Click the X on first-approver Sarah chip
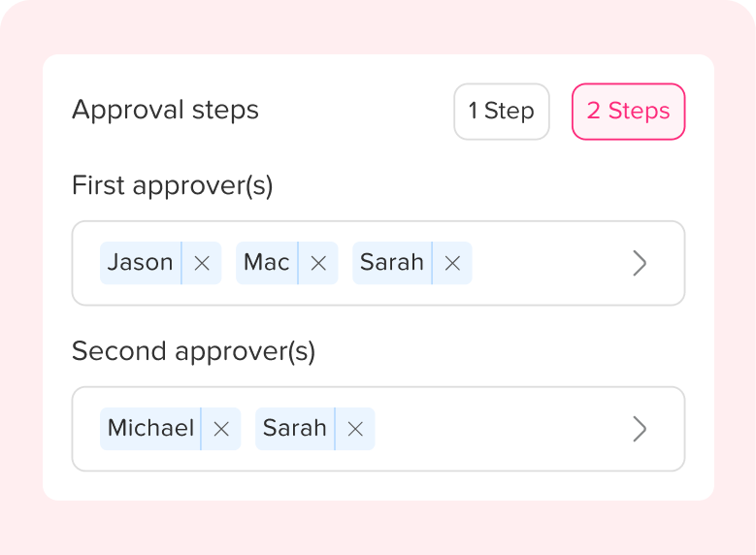 (x=452, y=263)
